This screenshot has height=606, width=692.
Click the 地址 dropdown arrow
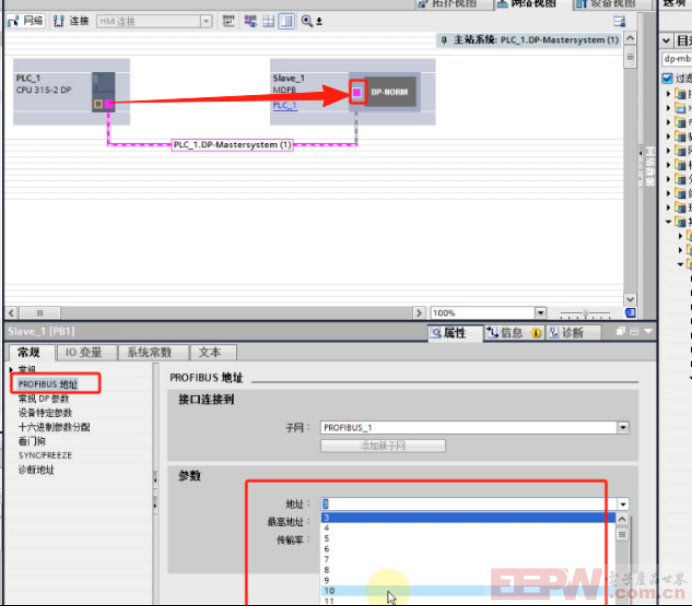(x=623, y=504)
